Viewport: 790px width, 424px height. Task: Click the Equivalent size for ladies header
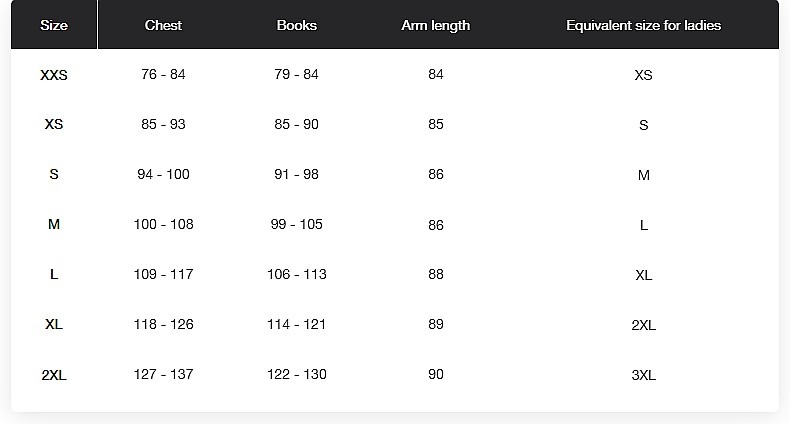point(643,25)
